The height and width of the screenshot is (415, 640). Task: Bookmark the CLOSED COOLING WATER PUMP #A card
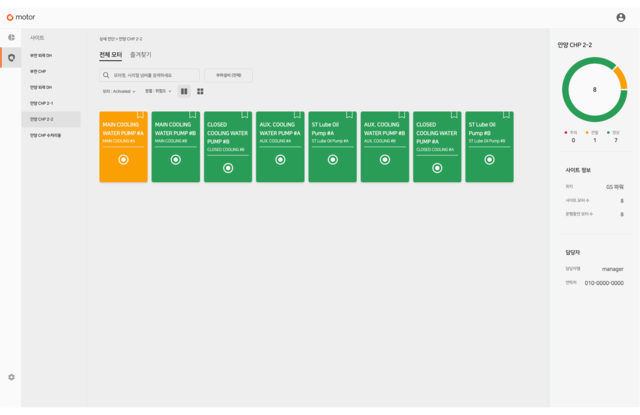(x=453, y=115)
